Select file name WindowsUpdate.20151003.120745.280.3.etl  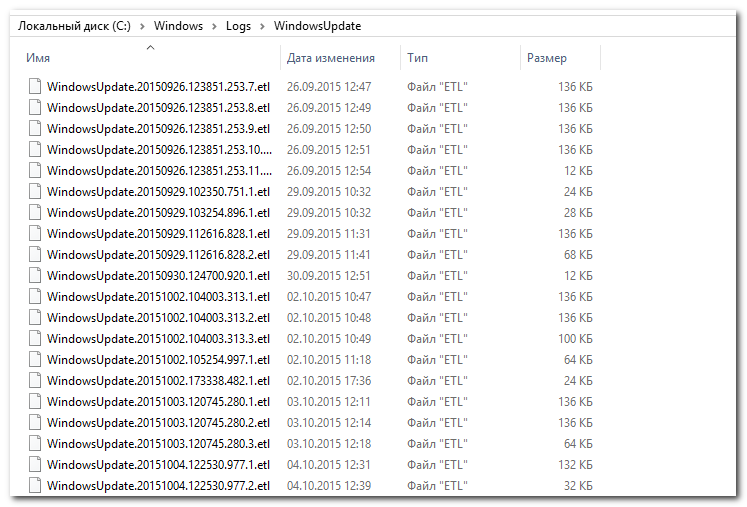[x=158, y=444]
